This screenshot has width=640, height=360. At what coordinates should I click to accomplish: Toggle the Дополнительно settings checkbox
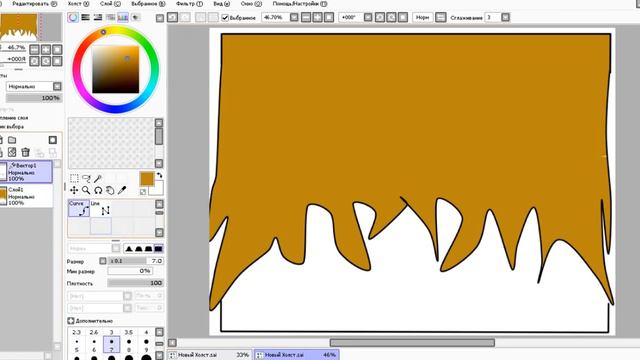point(70,321)
